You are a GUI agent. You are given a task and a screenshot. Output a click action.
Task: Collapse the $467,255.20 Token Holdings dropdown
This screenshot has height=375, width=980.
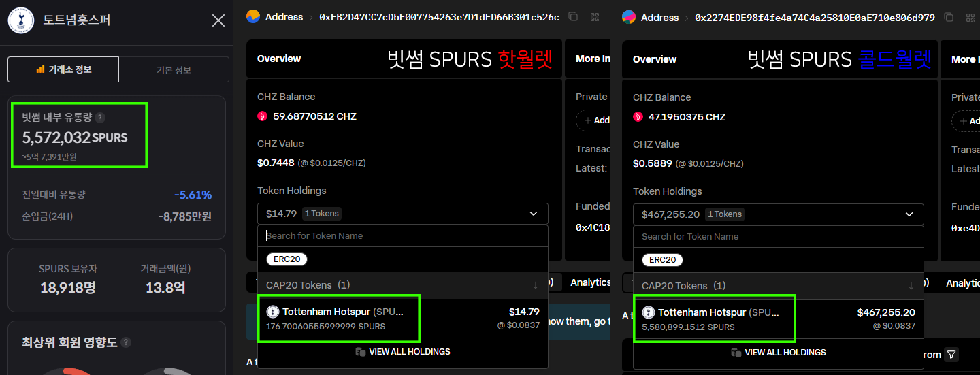point(779,214)
